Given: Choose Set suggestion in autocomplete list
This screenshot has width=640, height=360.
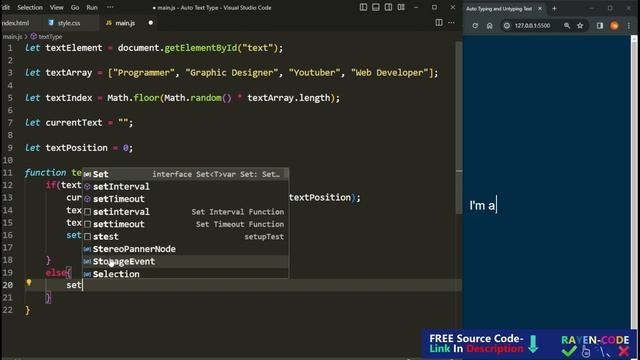Looking at the screenshot, I should coord(186,174).
